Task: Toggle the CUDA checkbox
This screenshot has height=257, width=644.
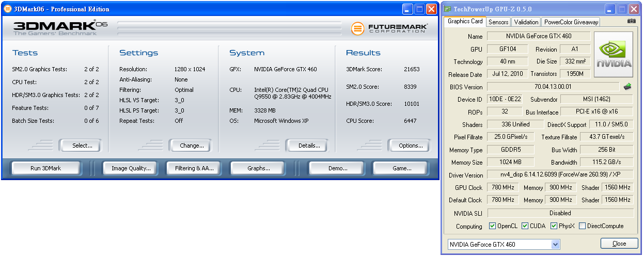Action: point(525,226)
